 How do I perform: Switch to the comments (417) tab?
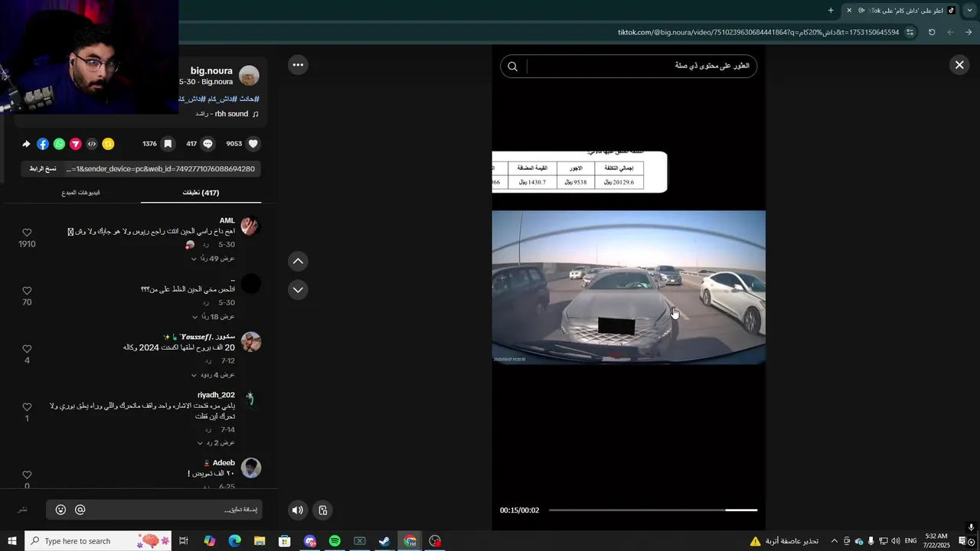(x=201, y=193)
